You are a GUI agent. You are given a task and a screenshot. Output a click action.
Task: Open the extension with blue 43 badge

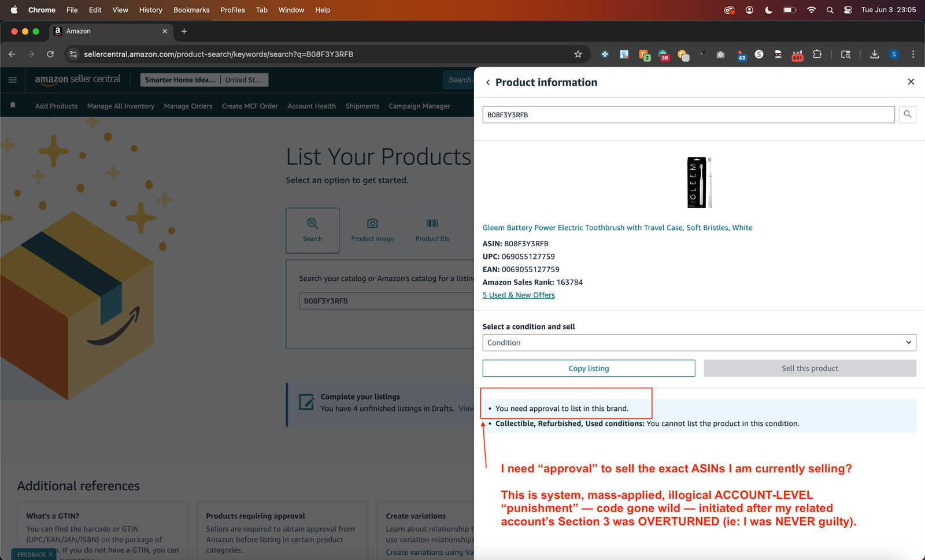click(x=741, y=54)
